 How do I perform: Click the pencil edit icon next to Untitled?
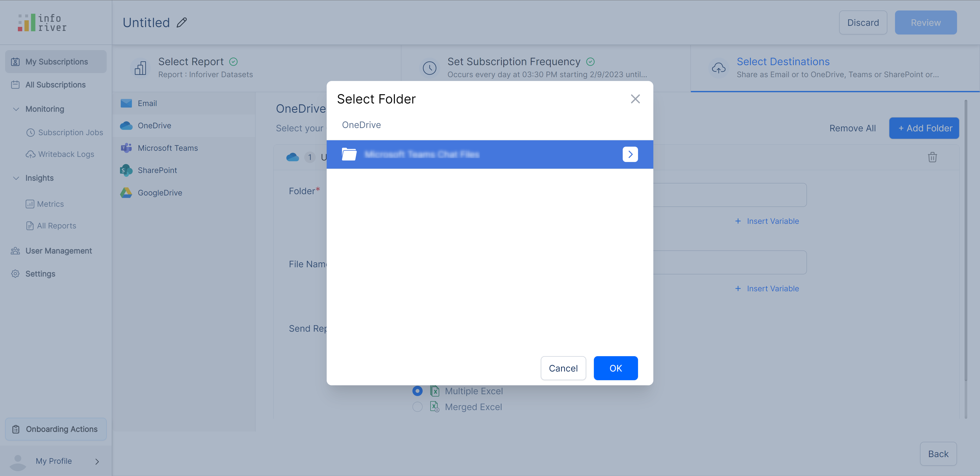[x=182, y=23]
